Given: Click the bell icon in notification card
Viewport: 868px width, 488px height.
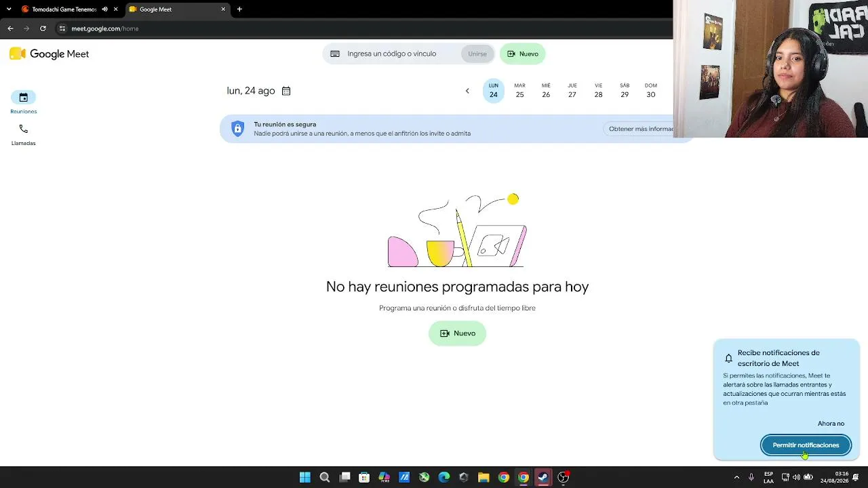Looking at the screenshot, I should coord(729,358).
